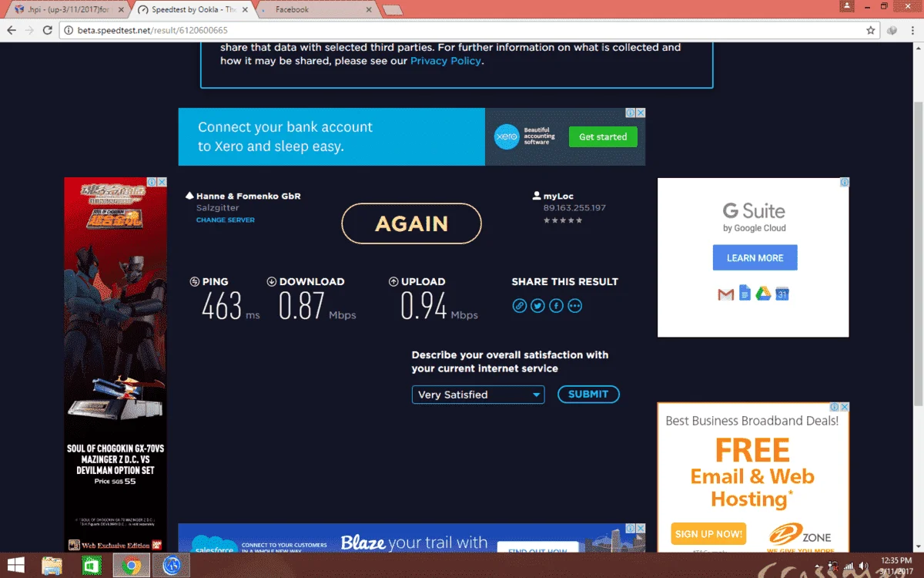Image resolution: width=924 pixels, height=578 pixels.
Task: Click the CHANGE SERVER link
Action: pos(225,220)
